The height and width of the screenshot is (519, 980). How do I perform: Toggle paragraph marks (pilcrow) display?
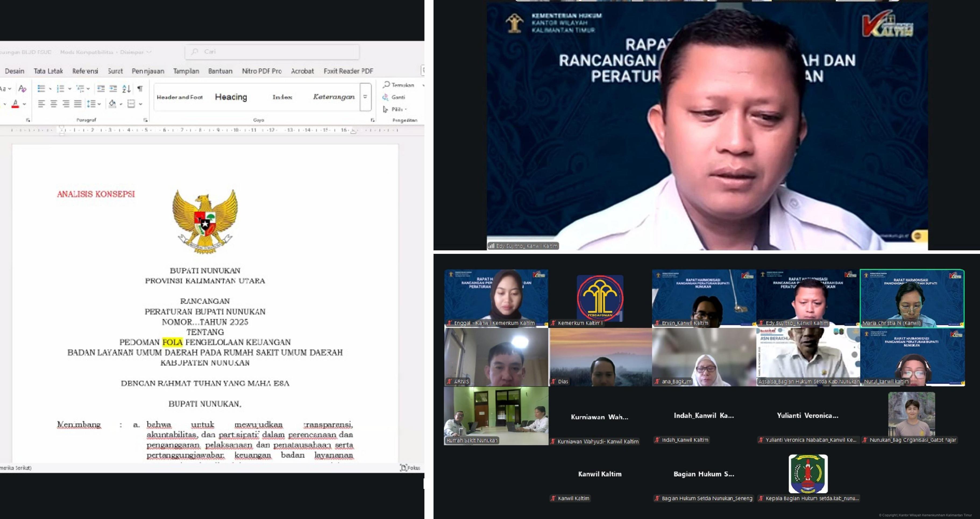[x=140, y=89]
